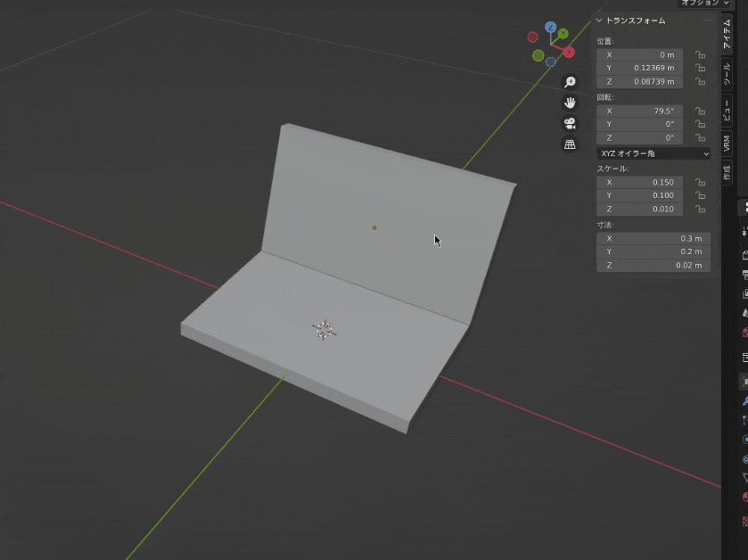Click the zoom view magnifier icon
Viewport: 748px width, 560px height.
[570, 82]
